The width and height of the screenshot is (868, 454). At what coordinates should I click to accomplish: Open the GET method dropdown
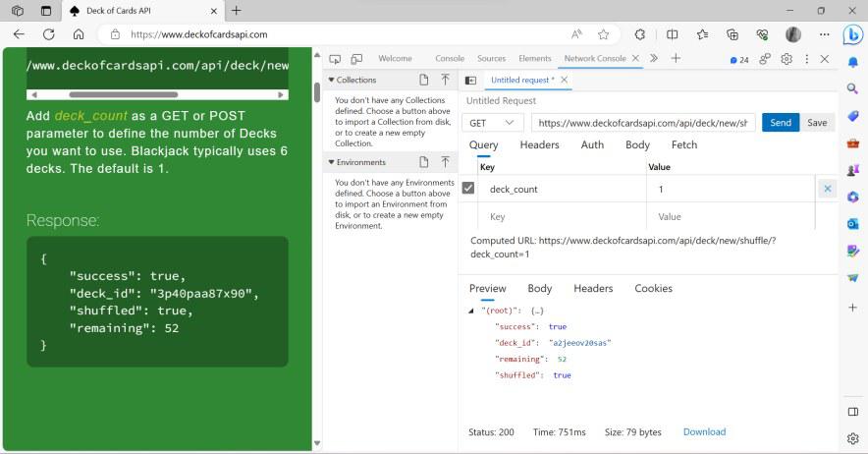(492, 123)
